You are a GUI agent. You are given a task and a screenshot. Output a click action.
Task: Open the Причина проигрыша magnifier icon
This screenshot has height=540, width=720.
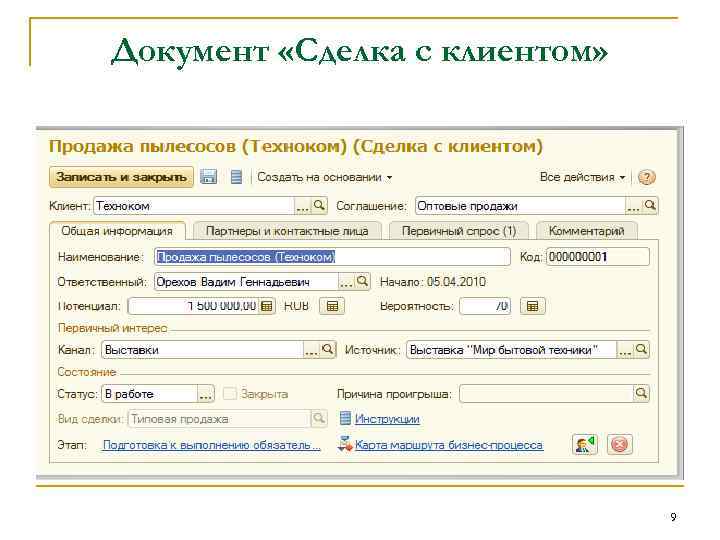pos(641,394)
